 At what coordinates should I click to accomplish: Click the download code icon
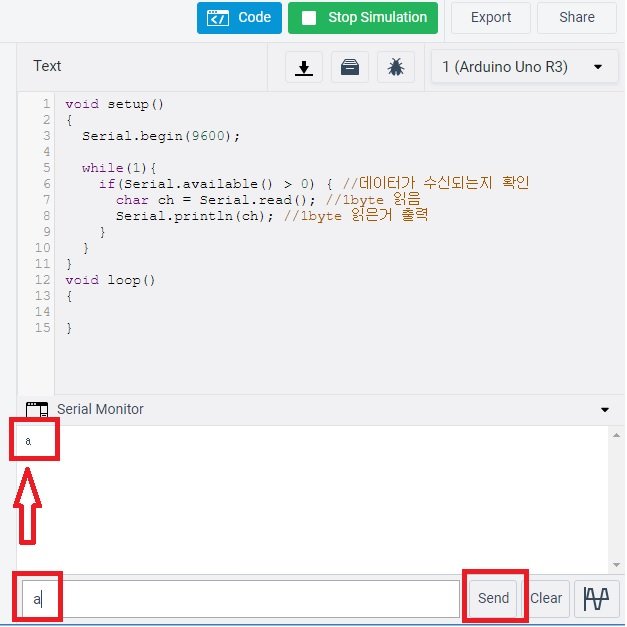(304, 67)
